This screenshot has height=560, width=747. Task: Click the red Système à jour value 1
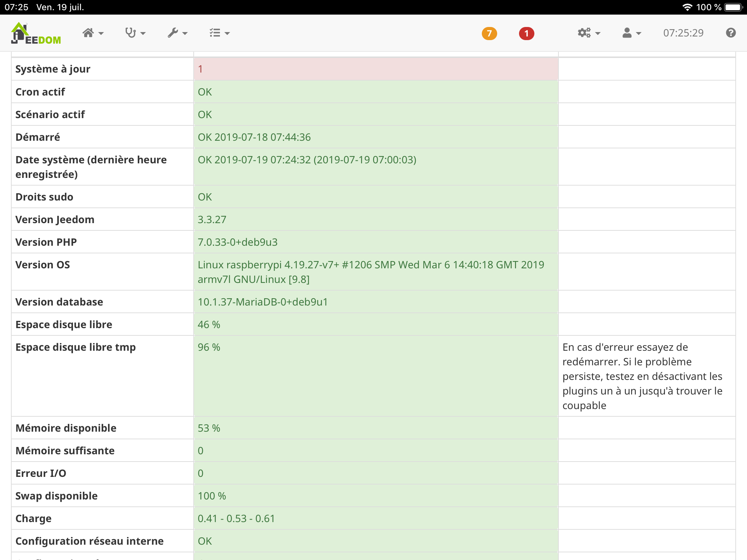tap(200, 69)
